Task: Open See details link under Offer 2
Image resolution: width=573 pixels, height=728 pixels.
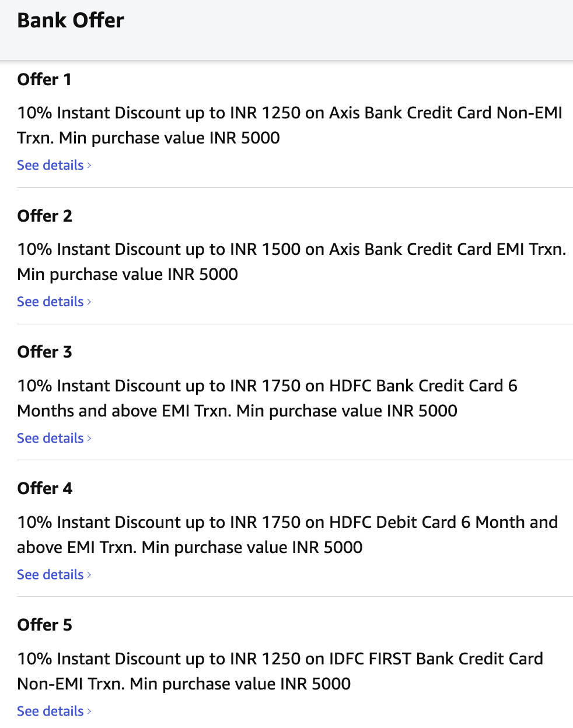Action: [50, 302]
